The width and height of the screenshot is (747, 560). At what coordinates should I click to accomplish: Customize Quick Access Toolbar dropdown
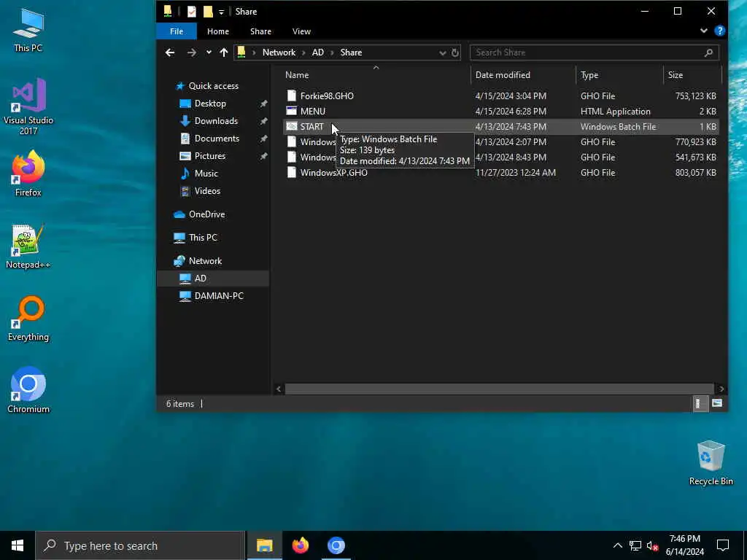coord(222,12)
